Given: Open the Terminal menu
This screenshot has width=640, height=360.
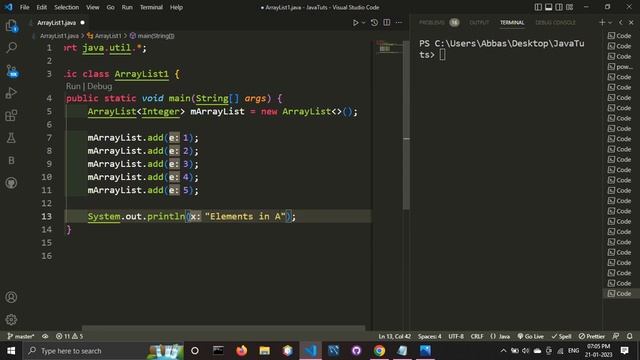Looking at the screenshot, I should click(x=151, y=7).
